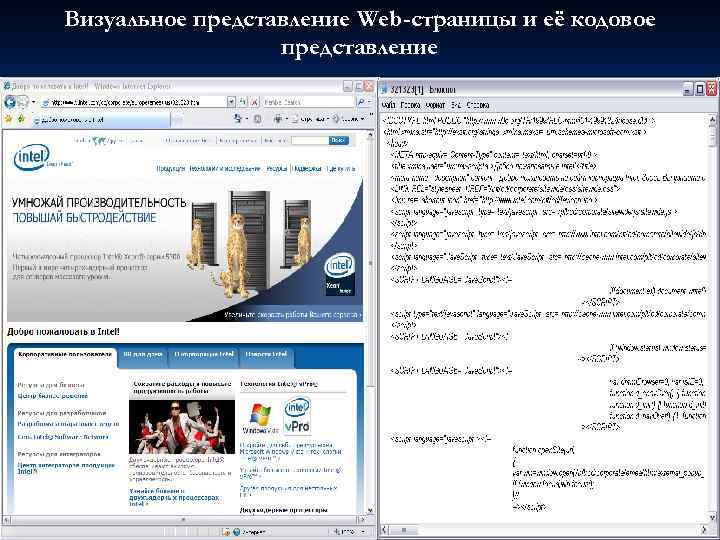The image size is (720, 540).
Task: Open the Page menu in IE toolbar
Action: (x=310, y=119)
